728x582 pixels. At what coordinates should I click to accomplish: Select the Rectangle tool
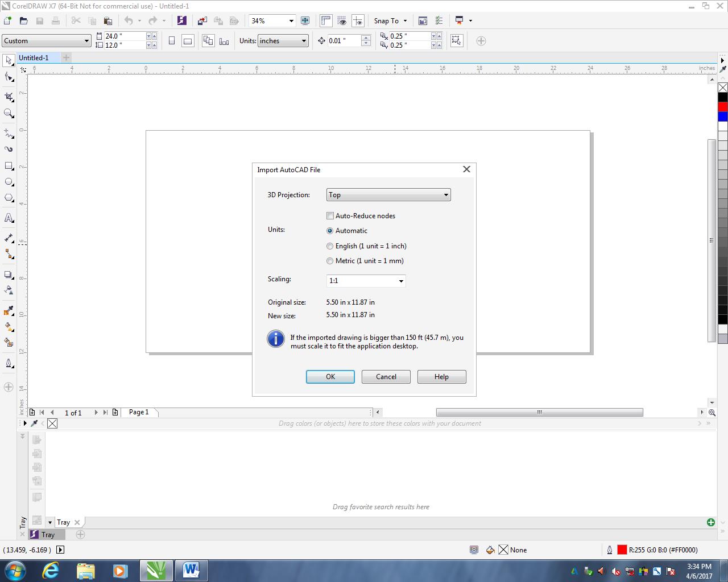click(9, 166)
